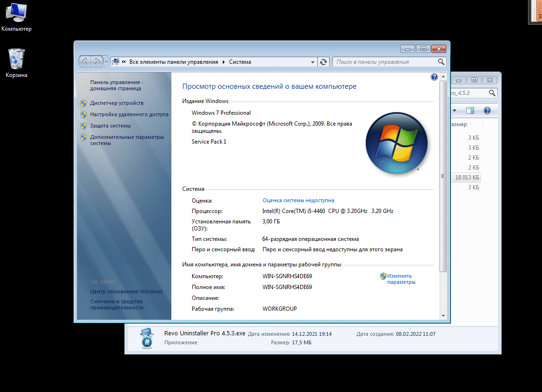The image size is (542, 392).
Task: Click the Forward navigation arrow in System window
Action: pyautogui.click(x=97, y=61)
